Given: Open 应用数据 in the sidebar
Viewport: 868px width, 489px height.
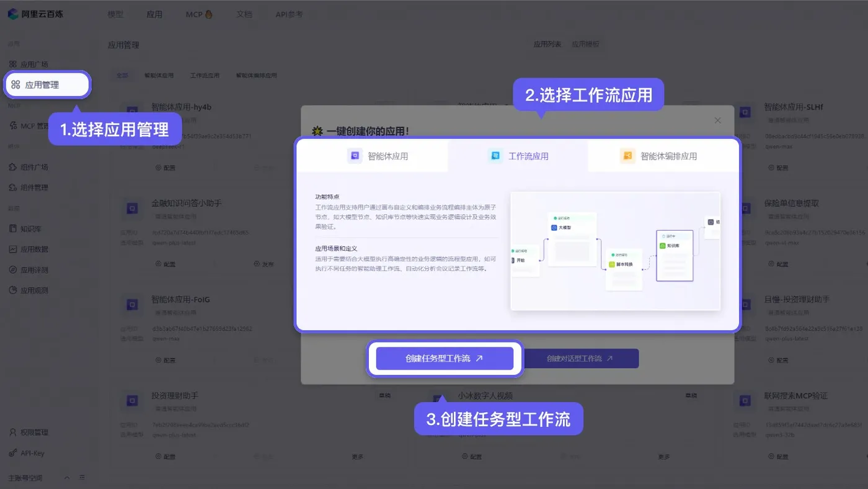Looking at the screenshot, I should (x=30, y=249).
